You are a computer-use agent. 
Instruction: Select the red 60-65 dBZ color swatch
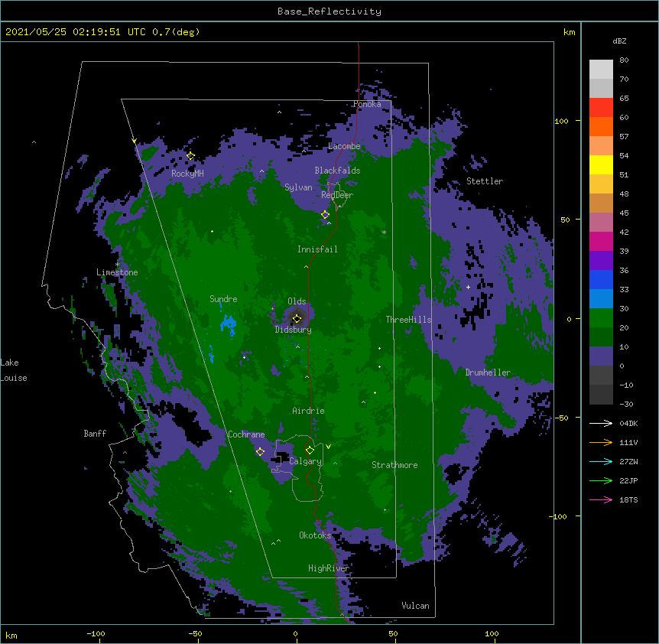tap(601, 108)
